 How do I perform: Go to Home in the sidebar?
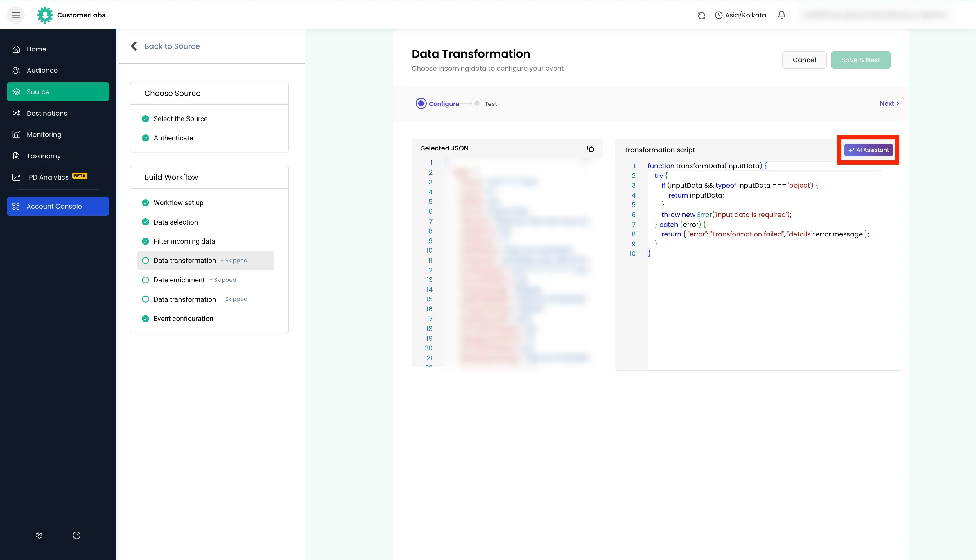click(58, 49)
